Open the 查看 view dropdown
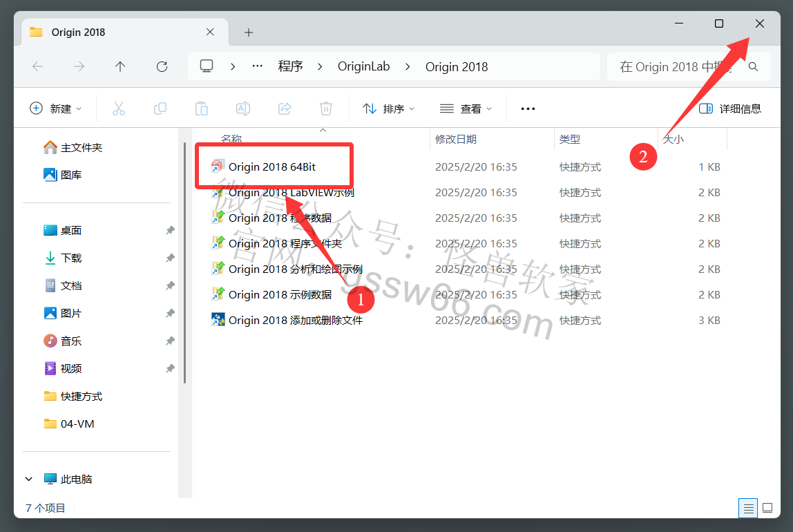Viewport: 793px width, 532px height. [466, 108]
